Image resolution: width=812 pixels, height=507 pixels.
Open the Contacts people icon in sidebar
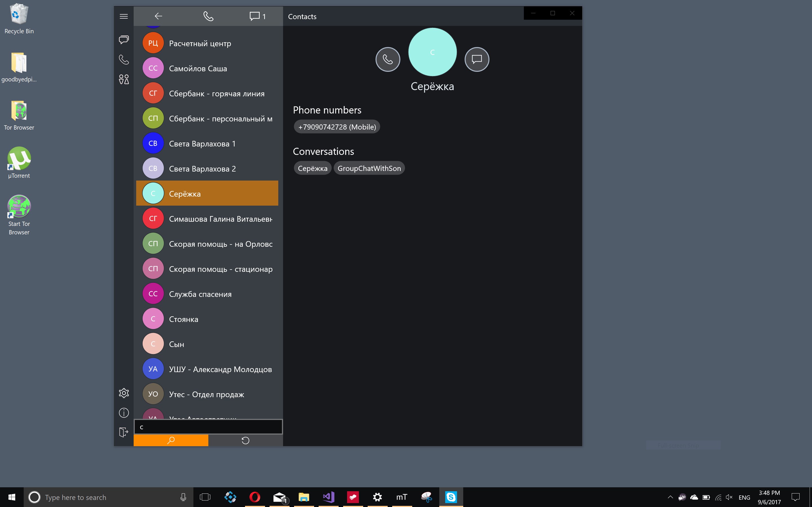pos(124,79)
